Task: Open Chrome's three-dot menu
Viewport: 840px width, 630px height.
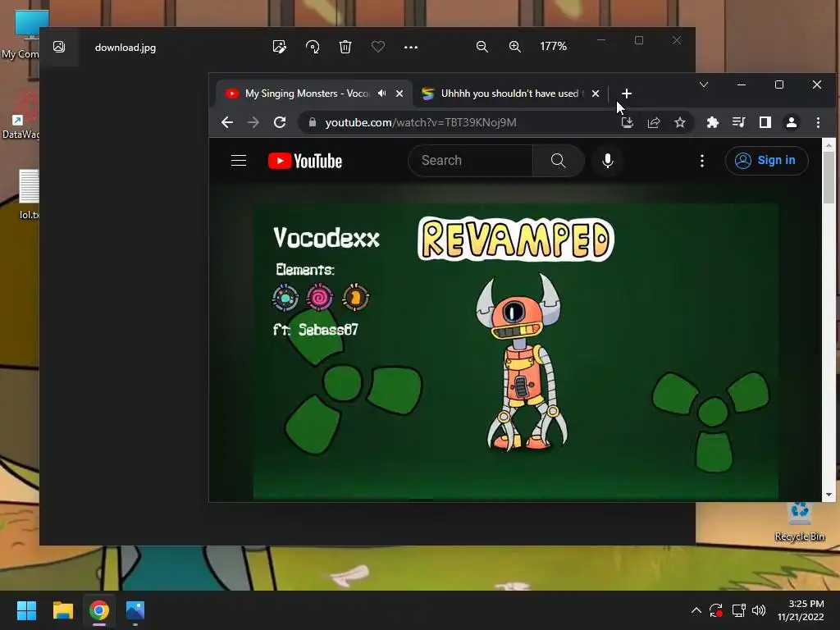Action: click(818, 123)
